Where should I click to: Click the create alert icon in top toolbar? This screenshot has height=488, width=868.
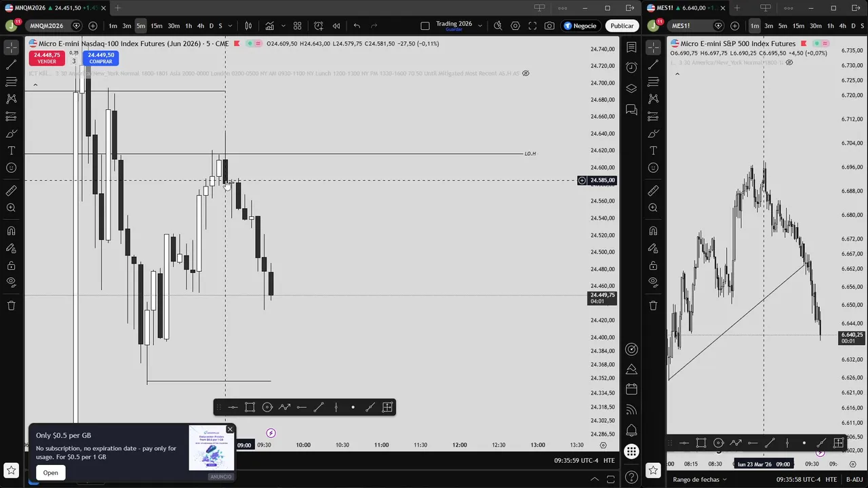(x=319, y=26)
